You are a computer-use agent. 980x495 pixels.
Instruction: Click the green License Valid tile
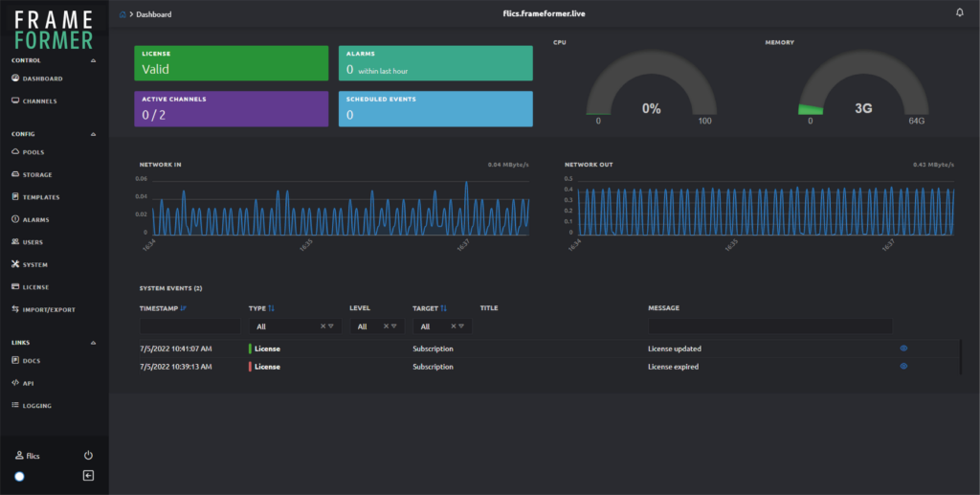point(232,63)
